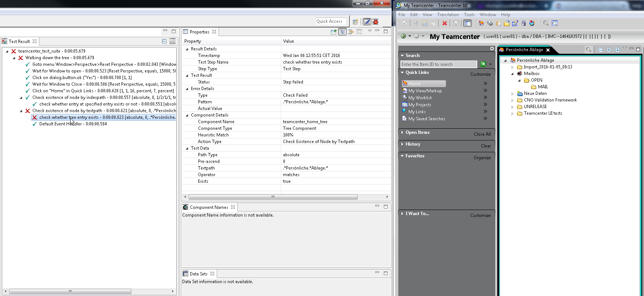Expand tree with the single plus icon

tap(609, 50)
